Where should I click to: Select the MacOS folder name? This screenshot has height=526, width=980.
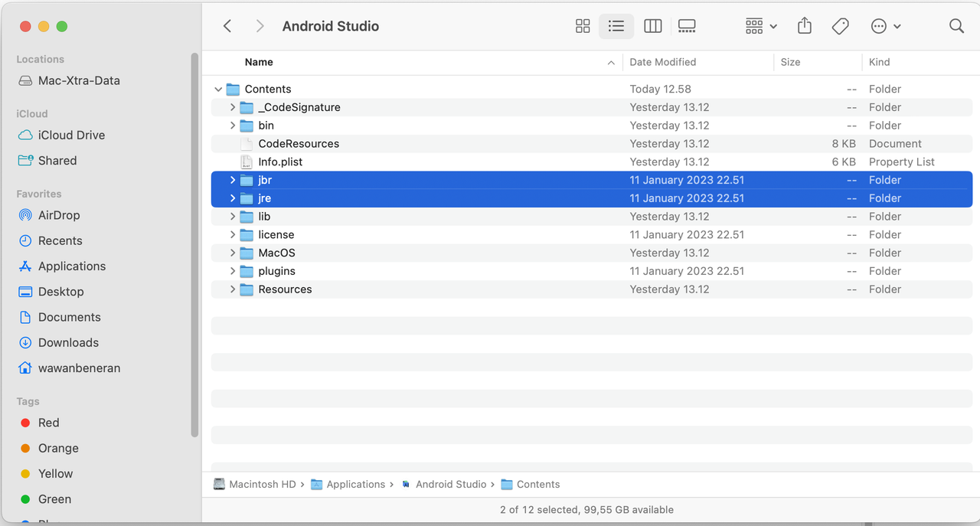(276, 253)
